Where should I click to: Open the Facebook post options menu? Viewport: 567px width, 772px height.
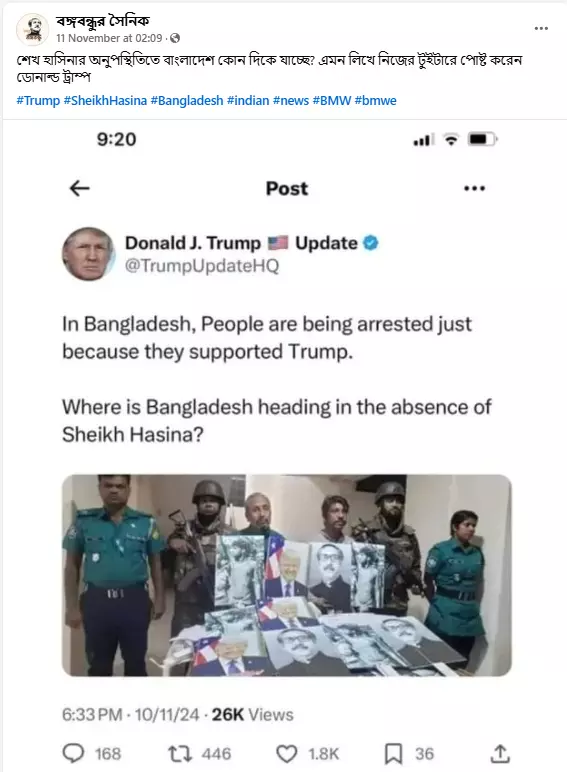541,29
